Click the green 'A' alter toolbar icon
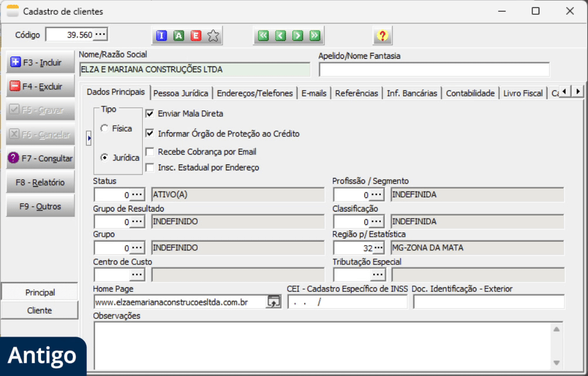 (x=179, y=36)
